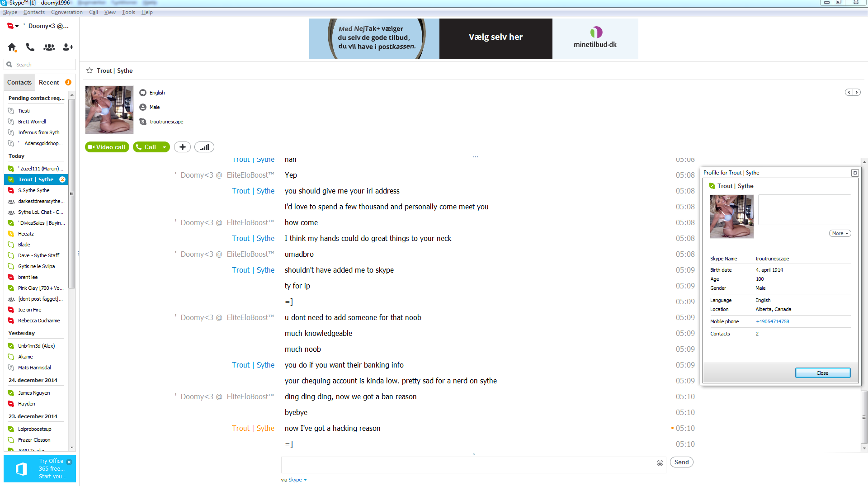Image resolution: width=868 pixels, height=486 pixels.
Task: Switch to the Recent tab
Action: (49, 82)
